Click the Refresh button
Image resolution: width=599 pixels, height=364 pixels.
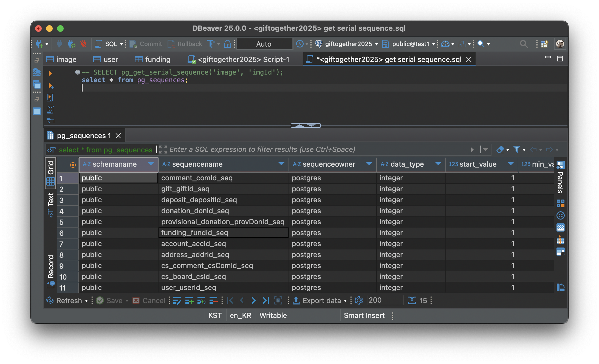[x=67, y=301]
